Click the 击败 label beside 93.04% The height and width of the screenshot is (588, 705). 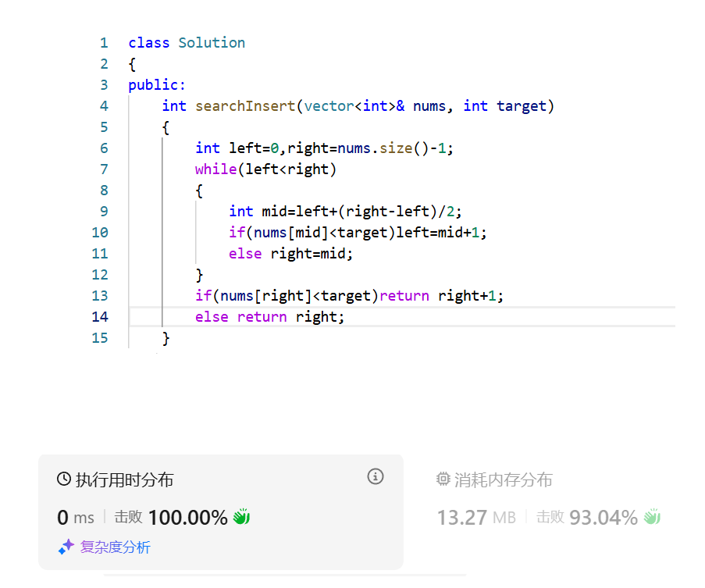coord(550,517)
